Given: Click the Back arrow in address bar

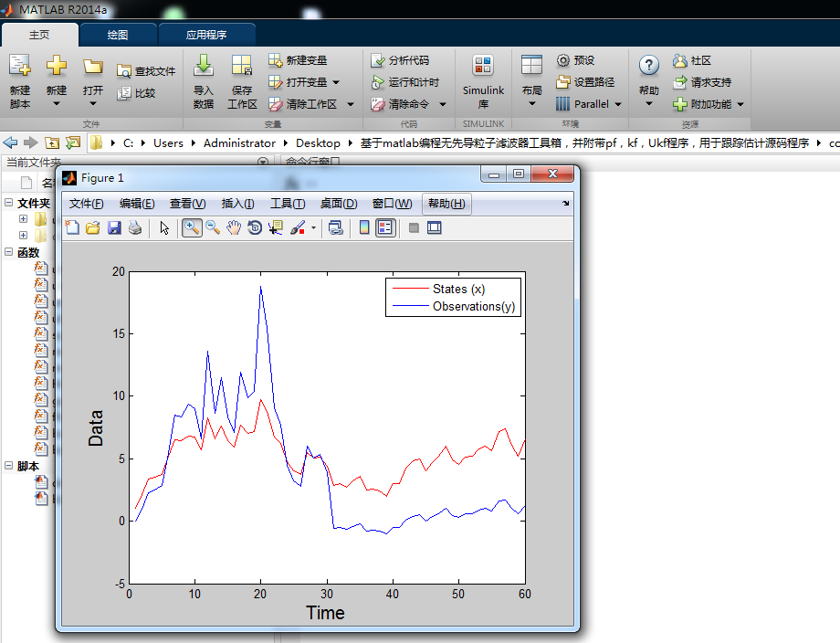Looking at the screenshot, I should tap(10, 142).
